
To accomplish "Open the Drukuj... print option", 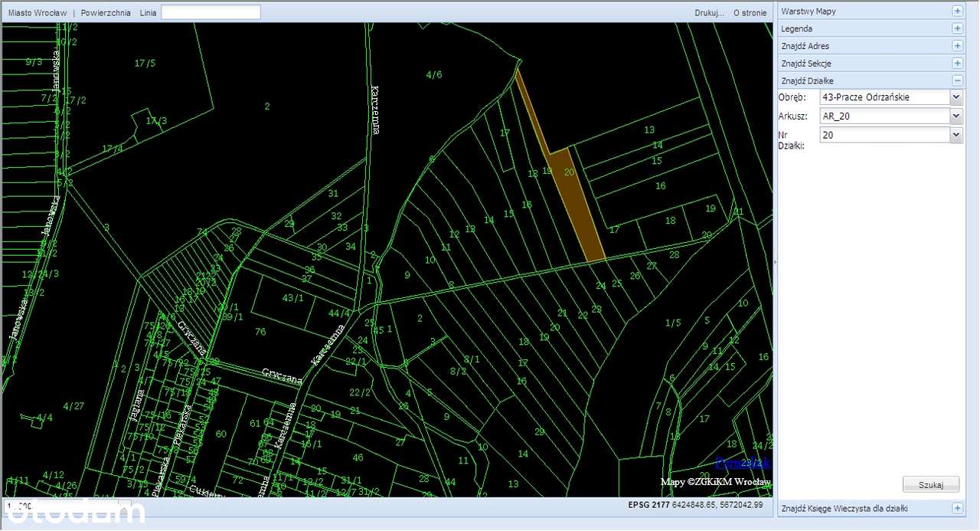I will [709, 13].
